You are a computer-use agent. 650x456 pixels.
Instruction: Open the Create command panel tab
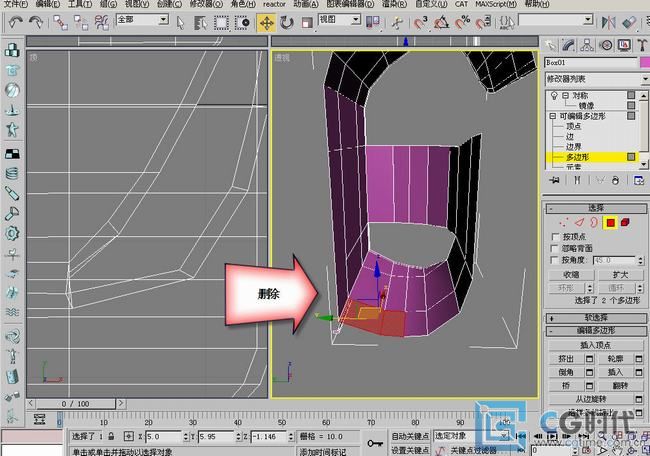550,45
